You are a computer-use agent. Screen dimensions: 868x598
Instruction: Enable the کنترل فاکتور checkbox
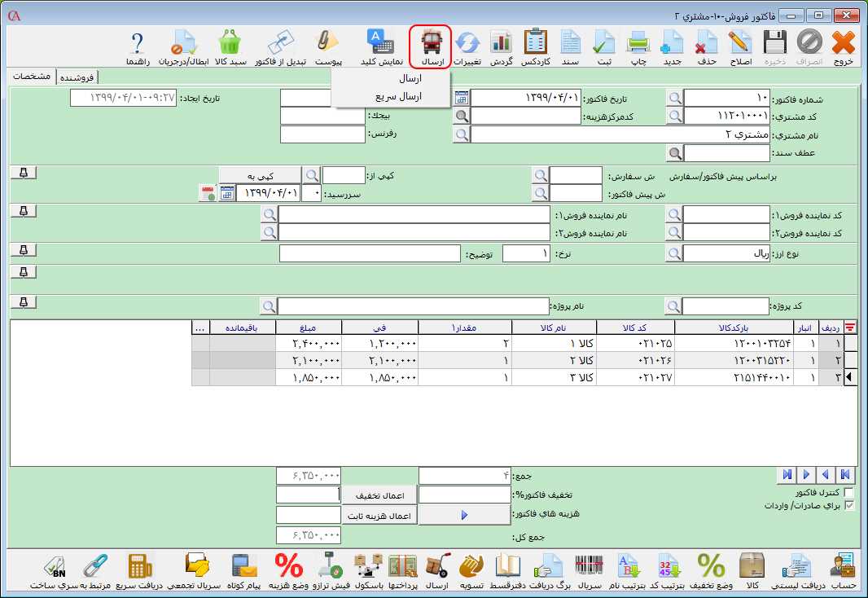pyautogui.click(x=850, y=493)
